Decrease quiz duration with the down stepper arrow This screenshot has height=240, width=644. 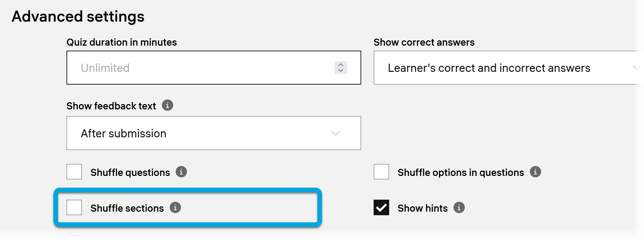pyautogui.click(x=341, y=70)
